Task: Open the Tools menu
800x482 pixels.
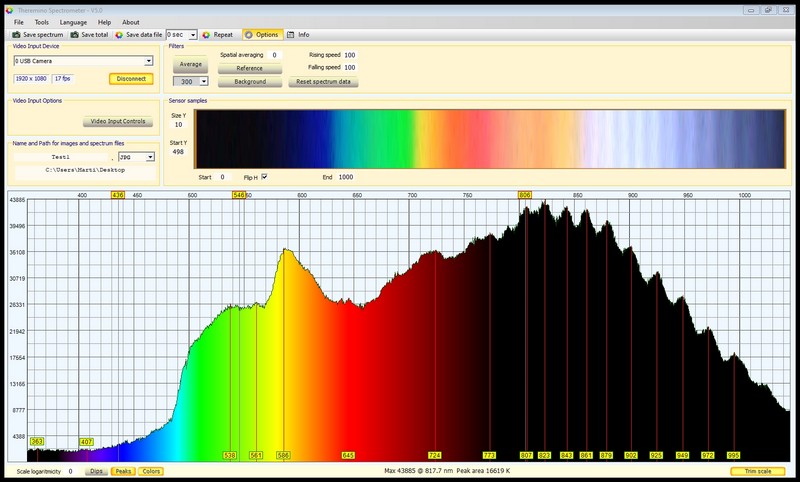Action: pos(41,21)
